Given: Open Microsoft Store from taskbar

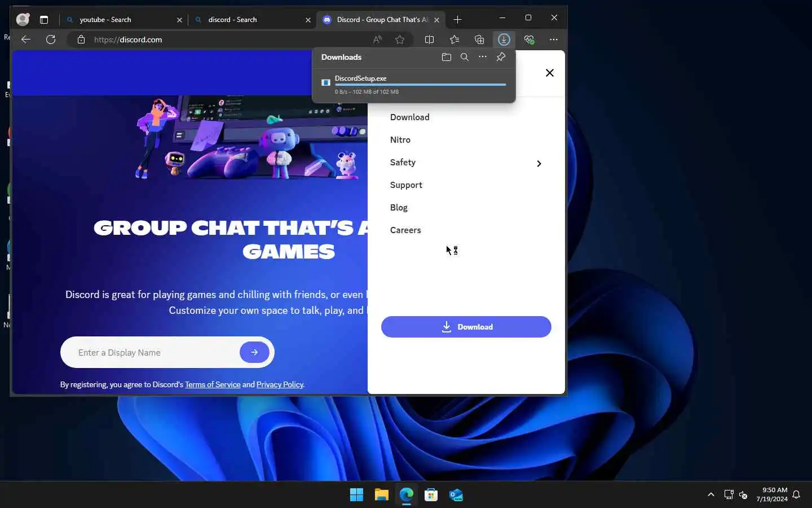Looking at the screenshot, I should pyautogui.click(x=431, y=495).
